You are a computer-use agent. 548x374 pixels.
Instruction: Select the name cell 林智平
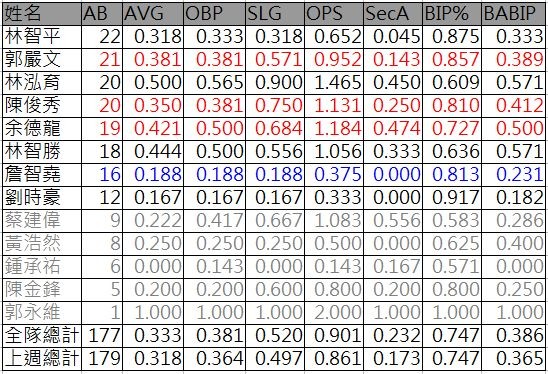click(42, 37)
